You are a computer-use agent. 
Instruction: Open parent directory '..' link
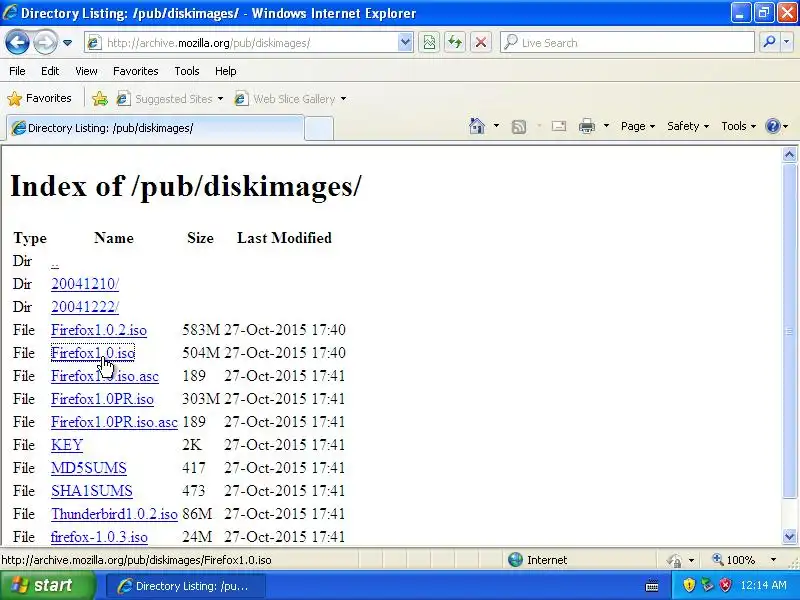[55, 262]
